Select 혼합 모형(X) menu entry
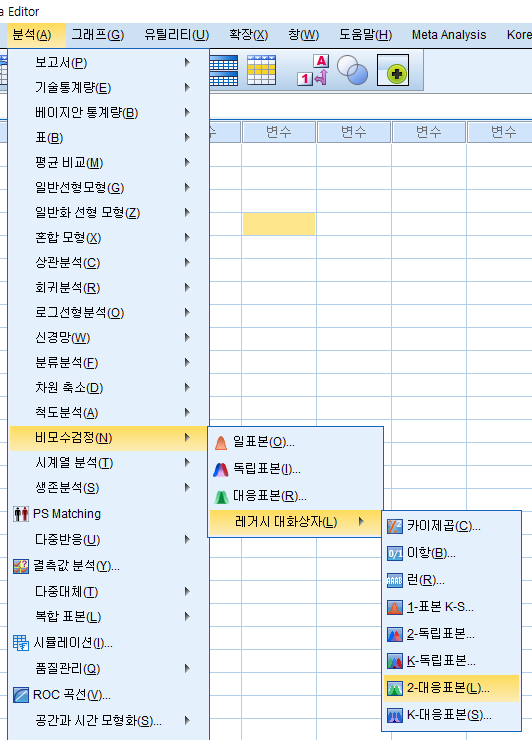532x740 pixels. [109, 237]
